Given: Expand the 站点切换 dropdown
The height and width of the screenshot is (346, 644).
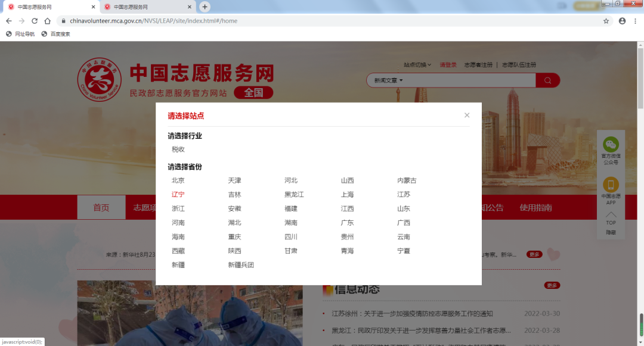Looking at the screenshot, I should pyautogui.click(x=417, y=65).
